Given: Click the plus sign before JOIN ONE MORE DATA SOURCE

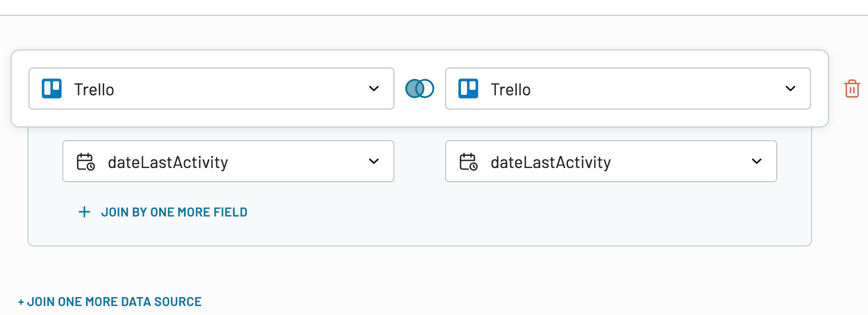Looking at the screenshot, I should [x=21, y=301].
